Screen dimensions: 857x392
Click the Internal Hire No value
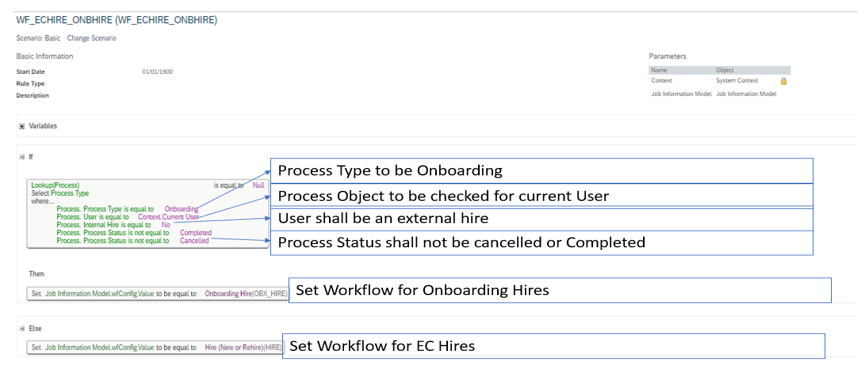pos(166,224)
